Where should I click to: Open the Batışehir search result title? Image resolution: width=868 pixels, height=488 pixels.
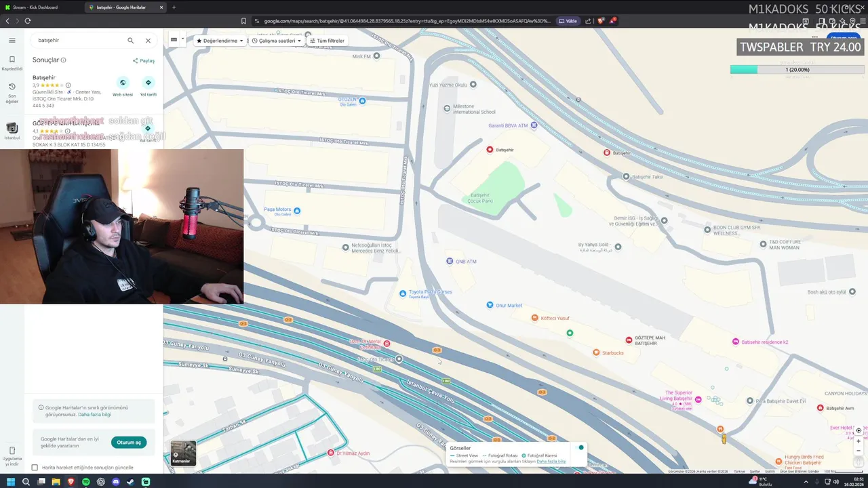coord(44,77)
